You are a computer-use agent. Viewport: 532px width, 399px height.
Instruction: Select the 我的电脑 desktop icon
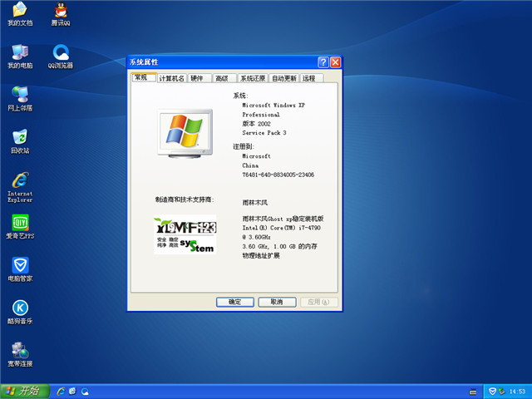coord(20,57)
